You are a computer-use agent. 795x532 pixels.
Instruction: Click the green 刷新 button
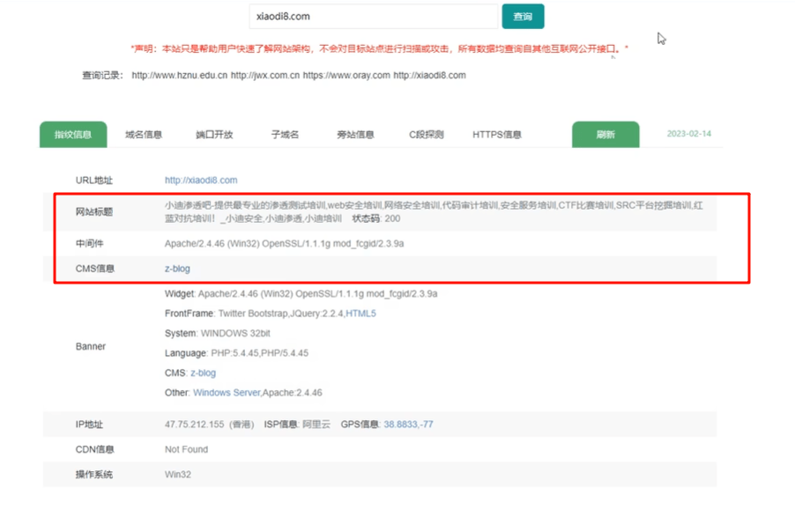pos(606,134)
